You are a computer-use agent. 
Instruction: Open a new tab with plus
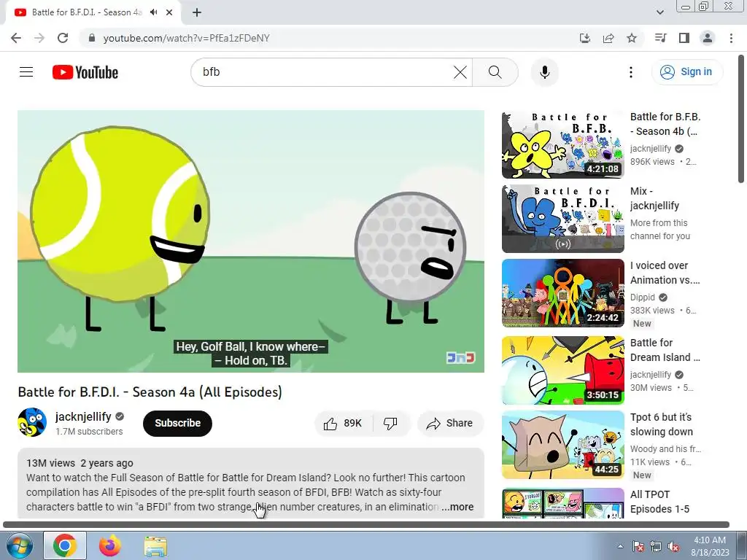coord(197,12)
